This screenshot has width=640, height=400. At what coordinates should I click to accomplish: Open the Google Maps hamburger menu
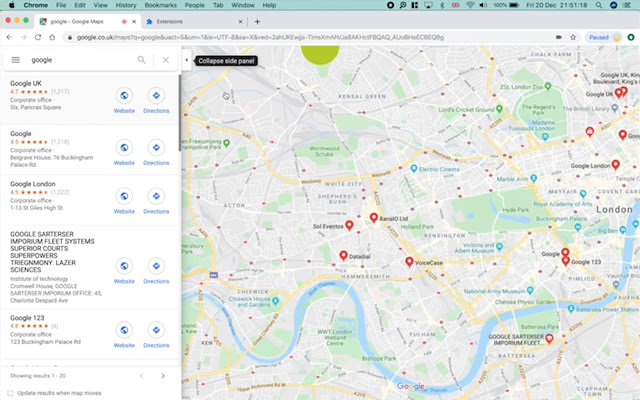click(x=16, y=60)
